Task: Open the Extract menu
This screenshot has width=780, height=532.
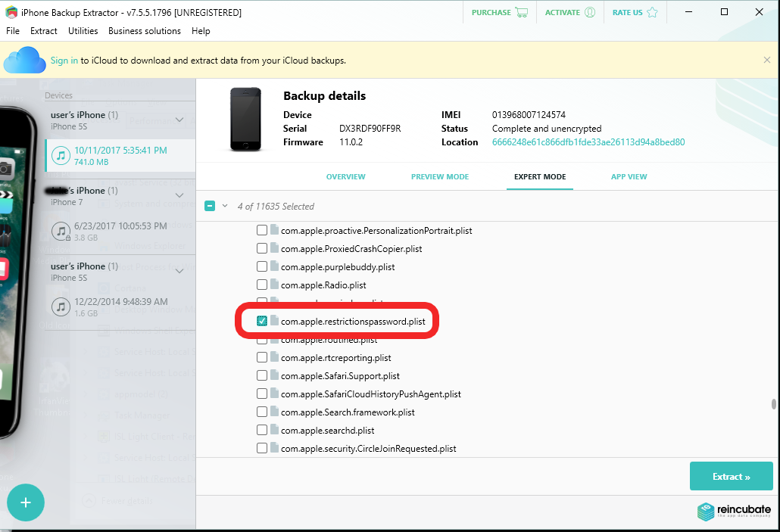Action: click(44, 31)
